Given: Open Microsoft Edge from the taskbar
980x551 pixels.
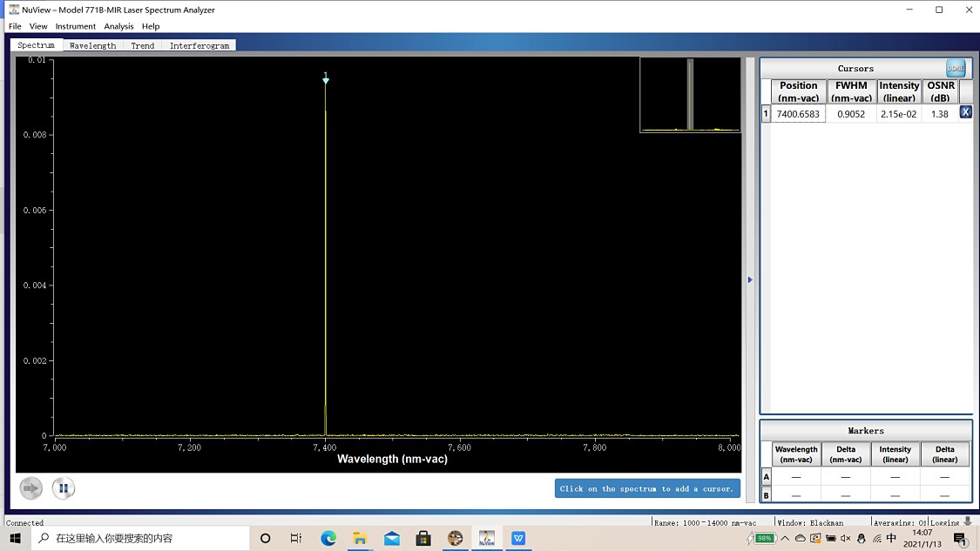Looking at the screenshot, I should [328, 538].
